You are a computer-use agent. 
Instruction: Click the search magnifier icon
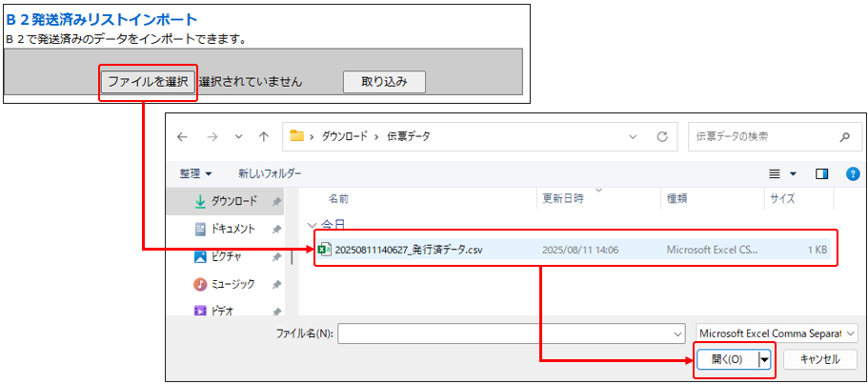[844, 137]
